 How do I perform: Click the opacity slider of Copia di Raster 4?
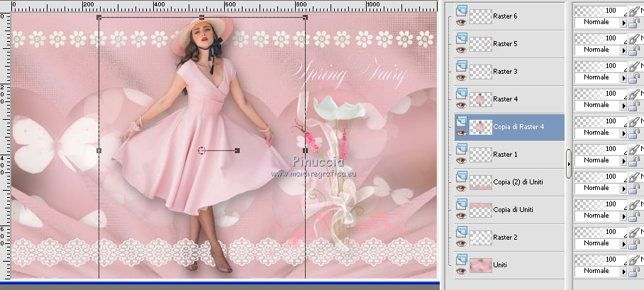(601, 121)
